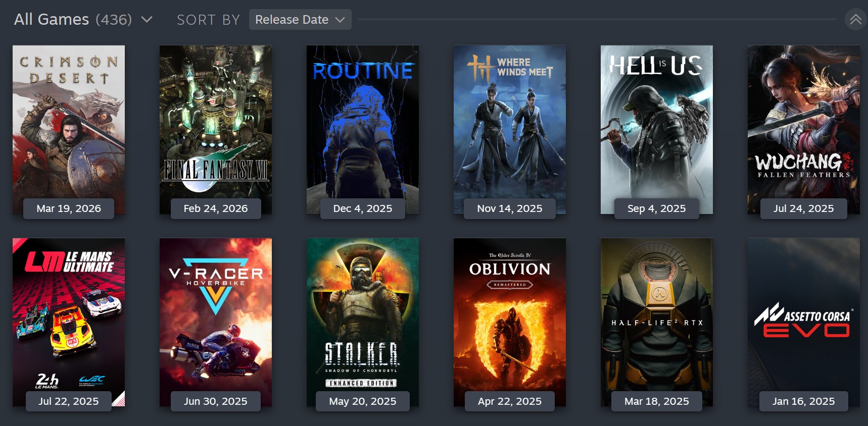The image size is (868, 426).
Task: Open the STALKER Shadow of Chornobyl cover
Action: click(x=363, y=322)
